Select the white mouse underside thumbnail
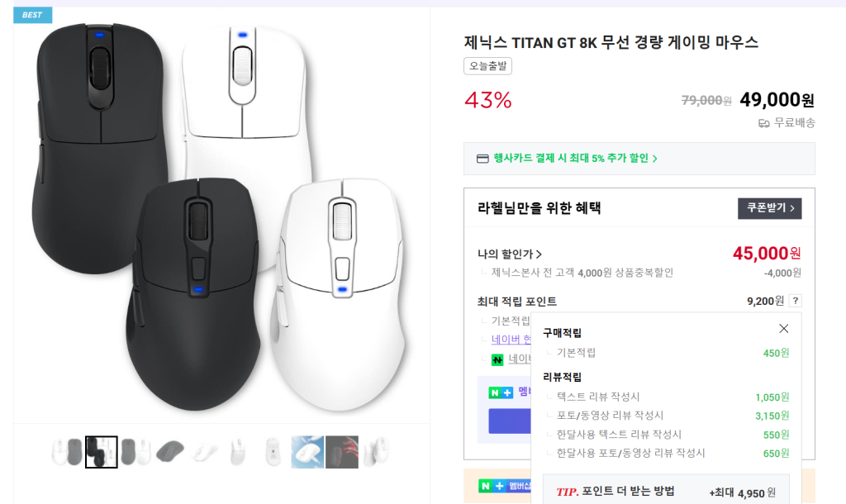 click(273, 452)
